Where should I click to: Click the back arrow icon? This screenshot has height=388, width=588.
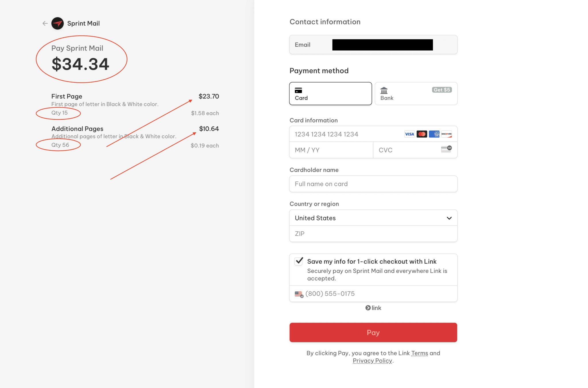click(45, 24)
